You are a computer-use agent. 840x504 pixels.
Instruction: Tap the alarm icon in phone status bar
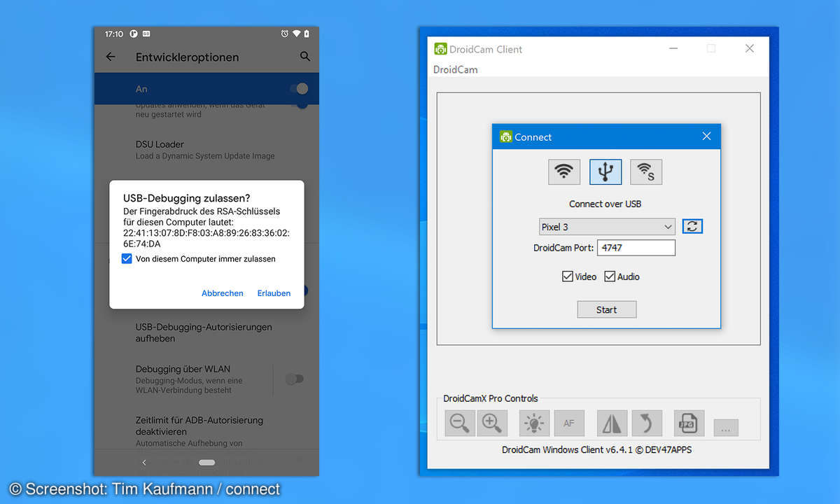tap(284, 34)
